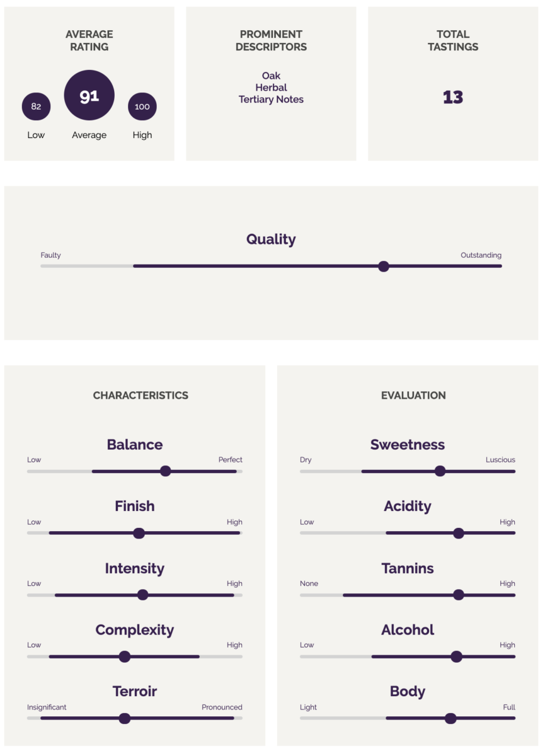545x756 pixels.
Task: Click the high rating 100 circle
Action: click(142, 106)
